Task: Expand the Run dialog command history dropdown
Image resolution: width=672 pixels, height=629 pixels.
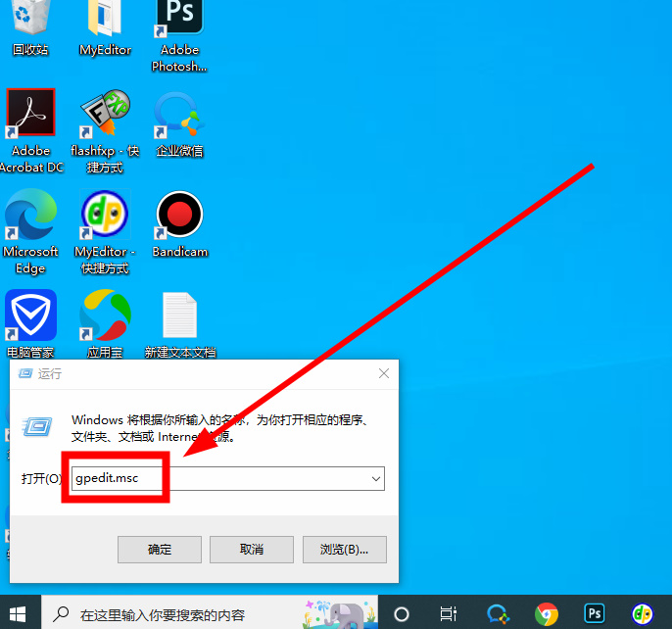Action: point(375,478)
